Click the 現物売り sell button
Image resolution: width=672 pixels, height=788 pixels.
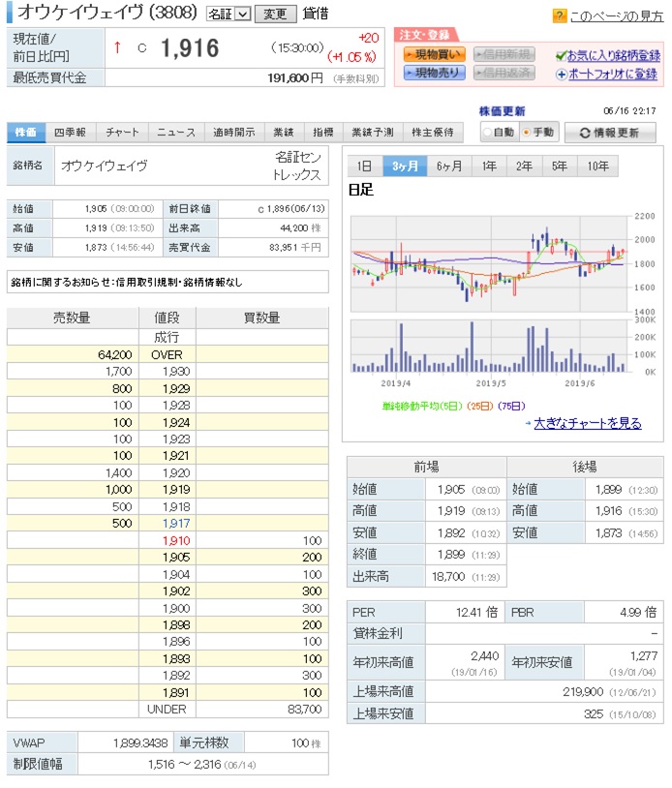click(x=434, y=73)
